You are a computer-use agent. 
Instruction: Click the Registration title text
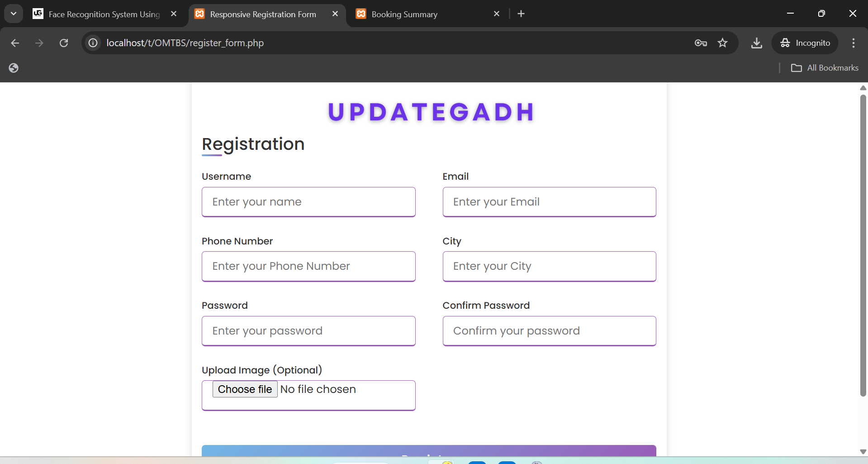point(253,144)
